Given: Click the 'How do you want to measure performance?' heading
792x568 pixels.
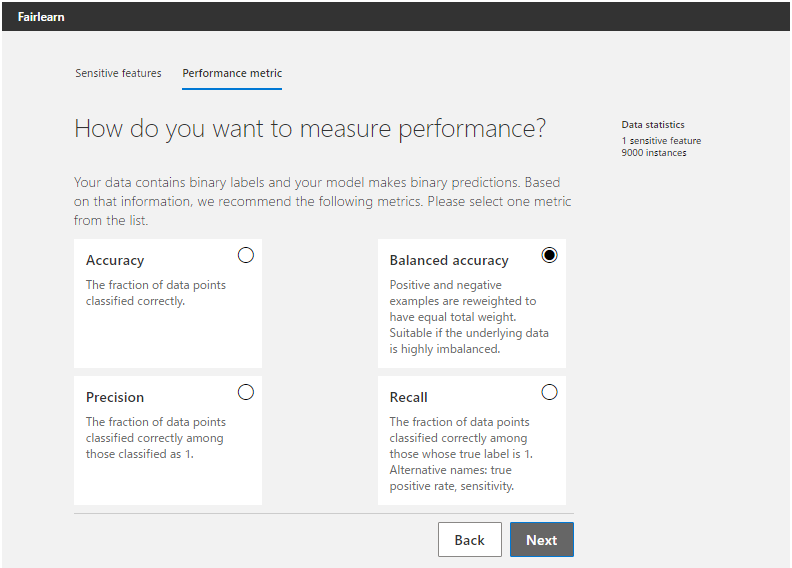Looking at the screenshot, I should [x=310, y=129].
